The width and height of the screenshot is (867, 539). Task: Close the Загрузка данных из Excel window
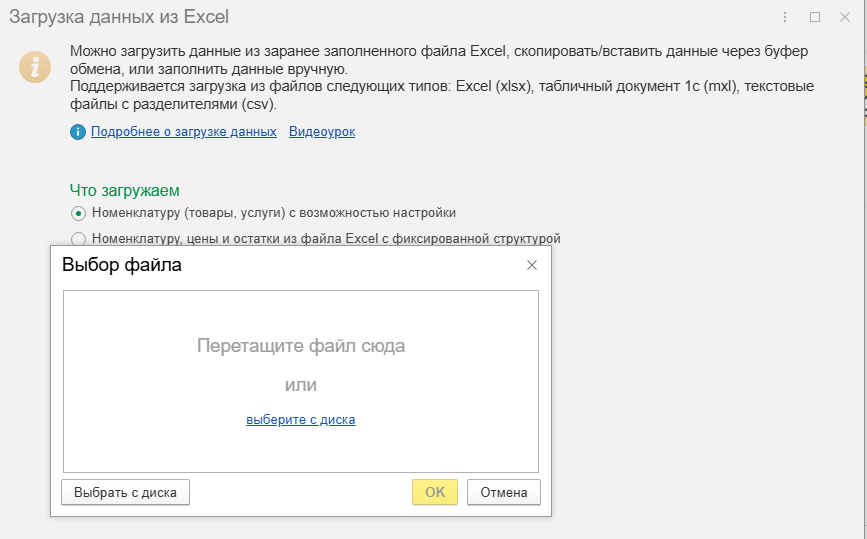[846, 17]
